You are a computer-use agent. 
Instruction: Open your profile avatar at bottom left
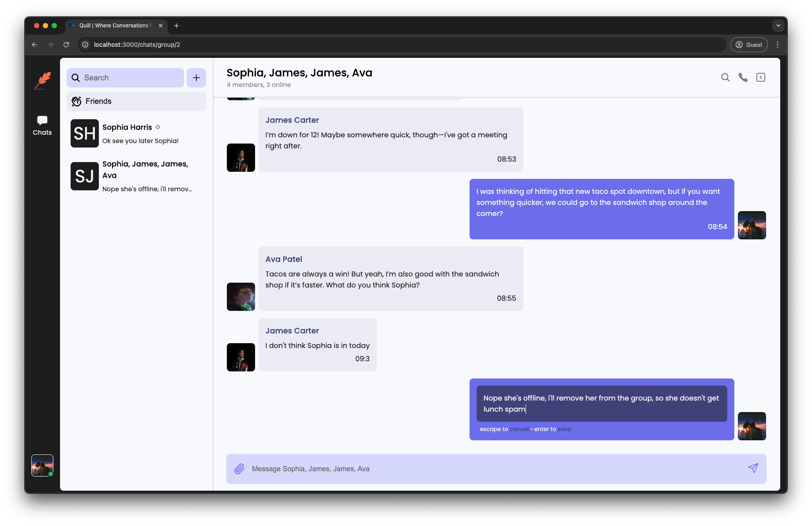click(x=42, y=465)
